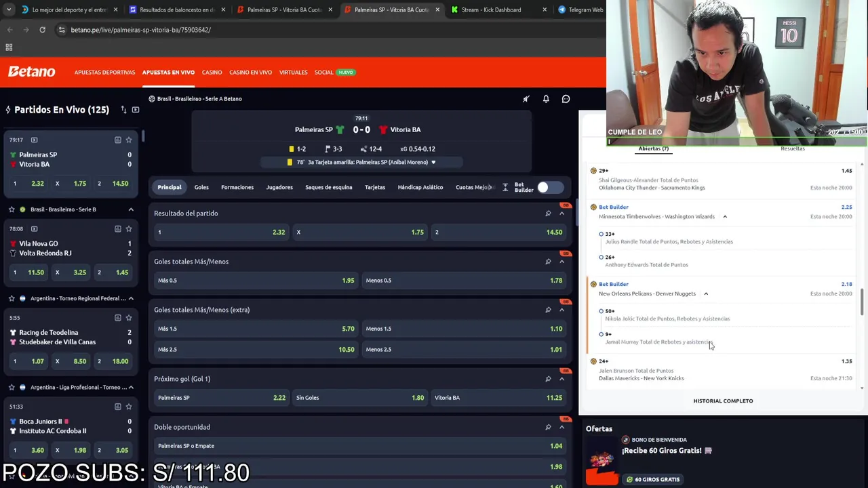Collapse the Resultado del partido section

pyautogui.click(x=561, y=213)
